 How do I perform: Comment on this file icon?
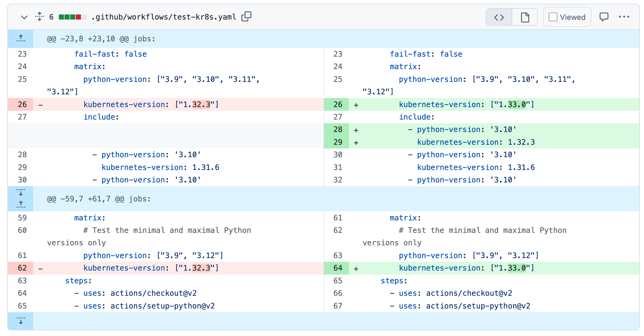(x=604, y=17)
